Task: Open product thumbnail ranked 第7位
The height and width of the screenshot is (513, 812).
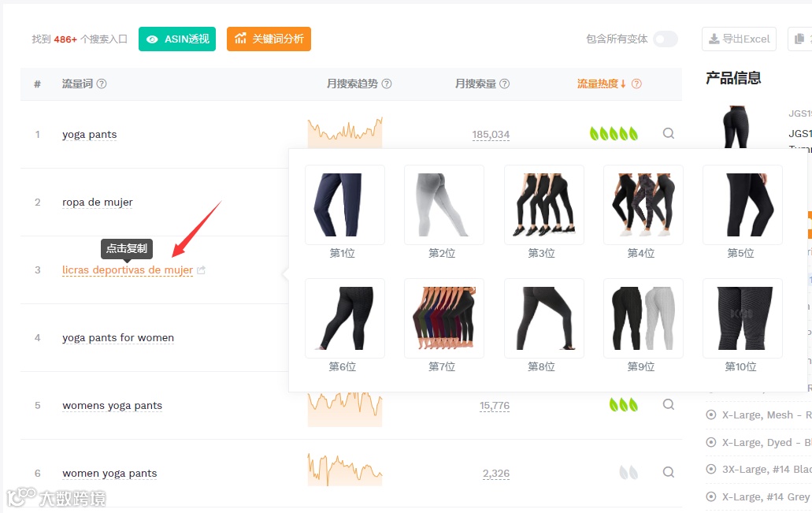Action: click(x=443, y=318)
